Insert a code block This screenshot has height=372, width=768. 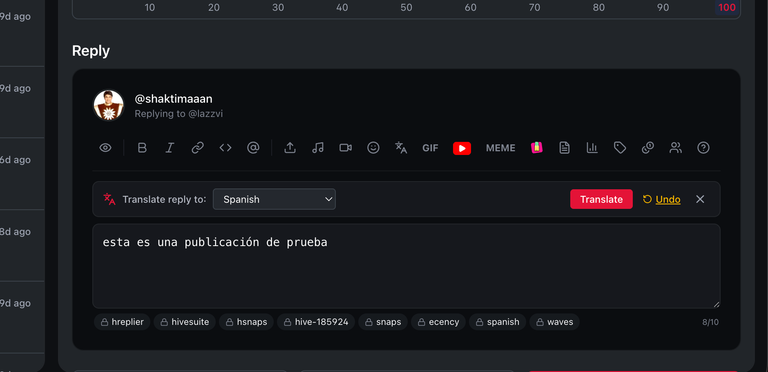point(225,148)
